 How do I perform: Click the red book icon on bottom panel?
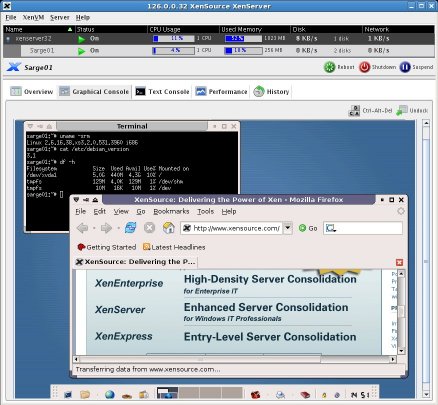[x=305, y=395]
